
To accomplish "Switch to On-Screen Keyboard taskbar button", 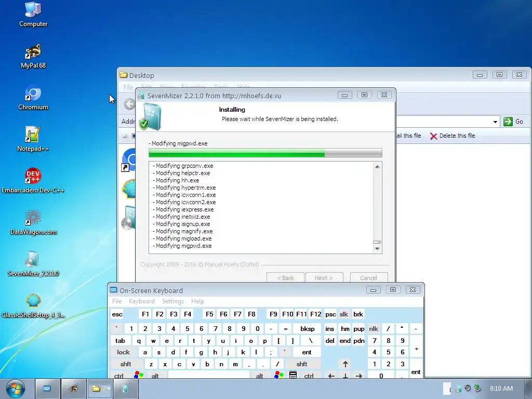I will (47, 389).
